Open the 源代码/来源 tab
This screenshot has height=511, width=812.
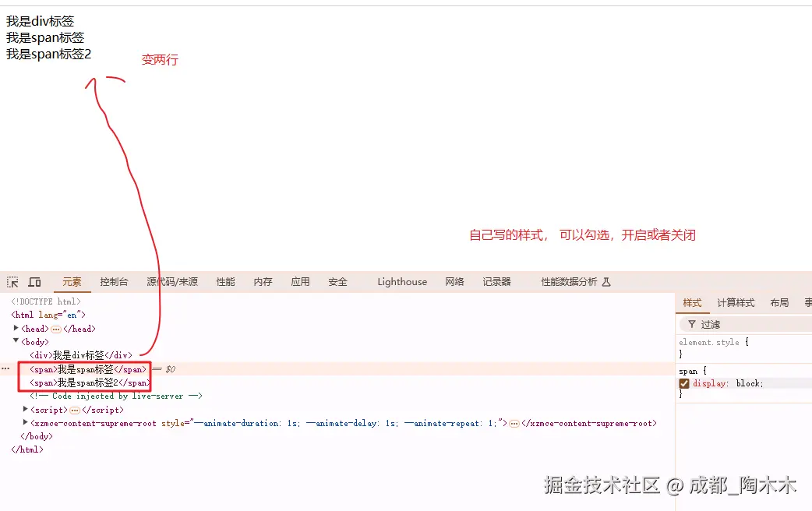pos(172,282)
